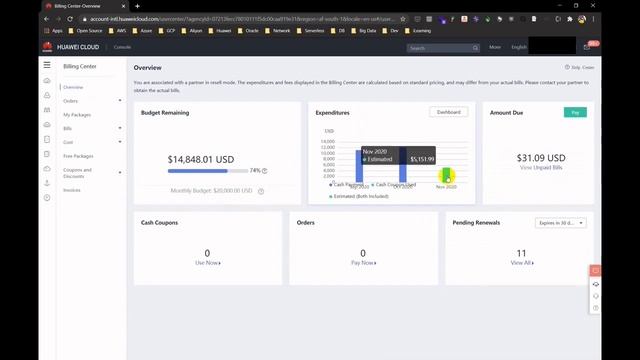640x360 pixels.
Task: Click the browser reload button
Action: (x=70, y=19)
